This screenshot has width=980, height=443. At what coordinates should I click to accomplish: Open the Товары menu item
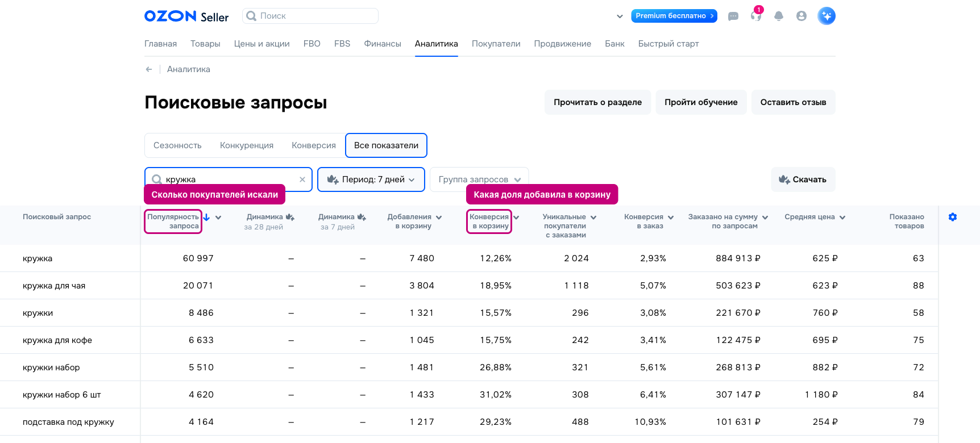click(x=205, y=44)
